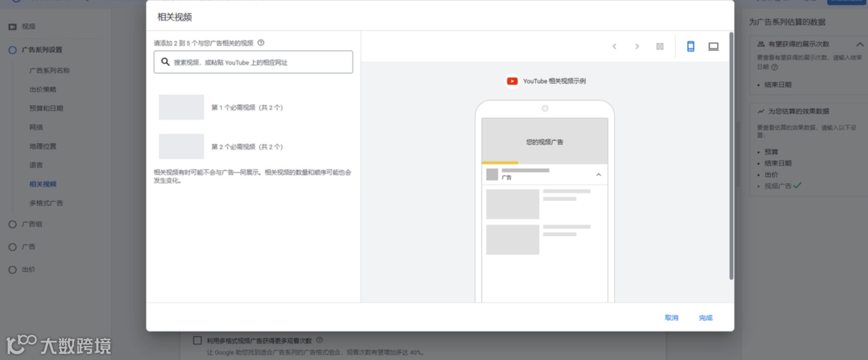Collapse the ad info chevron in phone preview
The image size is (868, 360).
click(599, 175)
